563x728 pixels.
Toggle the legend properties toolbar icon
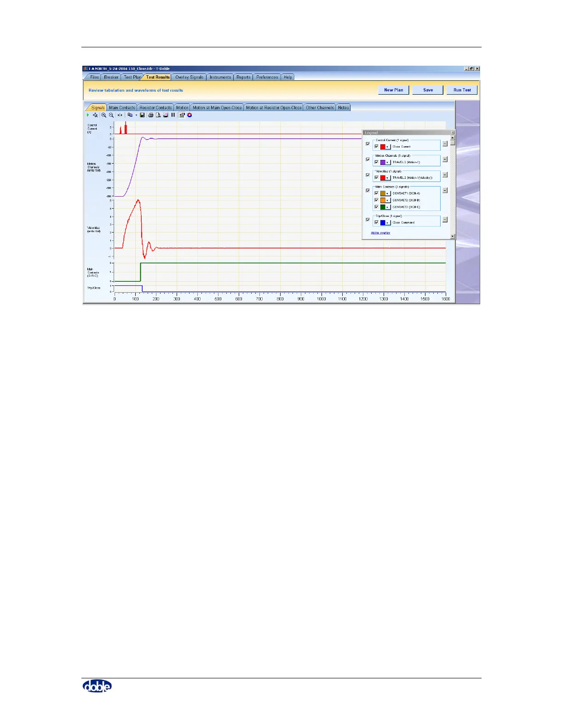click(x=182, y=115)
